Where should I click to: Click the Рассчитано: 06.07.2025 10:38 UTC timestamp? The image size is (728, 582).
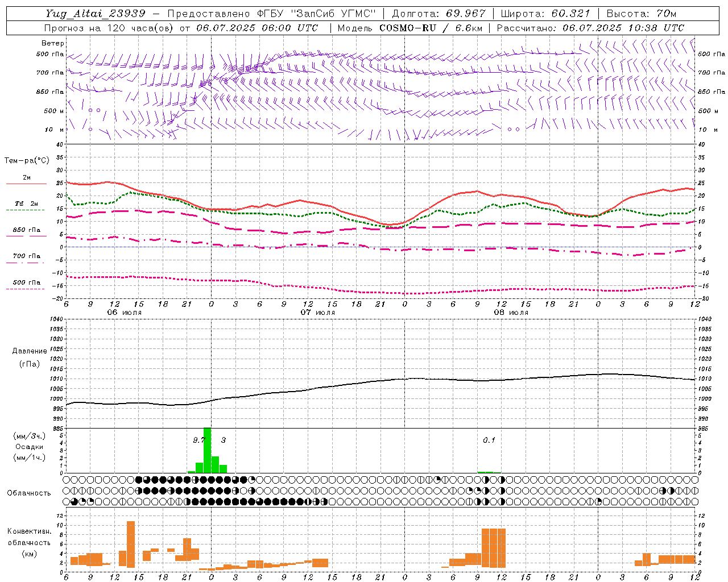[590, 28]
